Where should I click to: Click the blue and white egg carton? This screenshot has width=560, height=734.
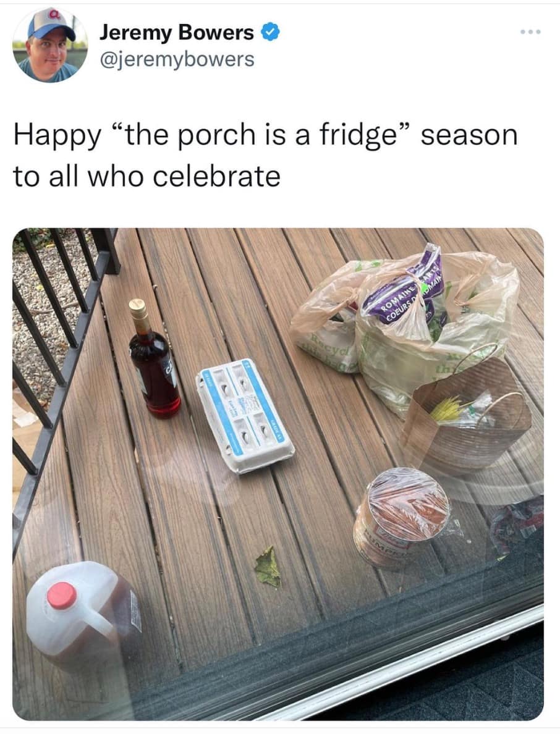coord(245,416)
